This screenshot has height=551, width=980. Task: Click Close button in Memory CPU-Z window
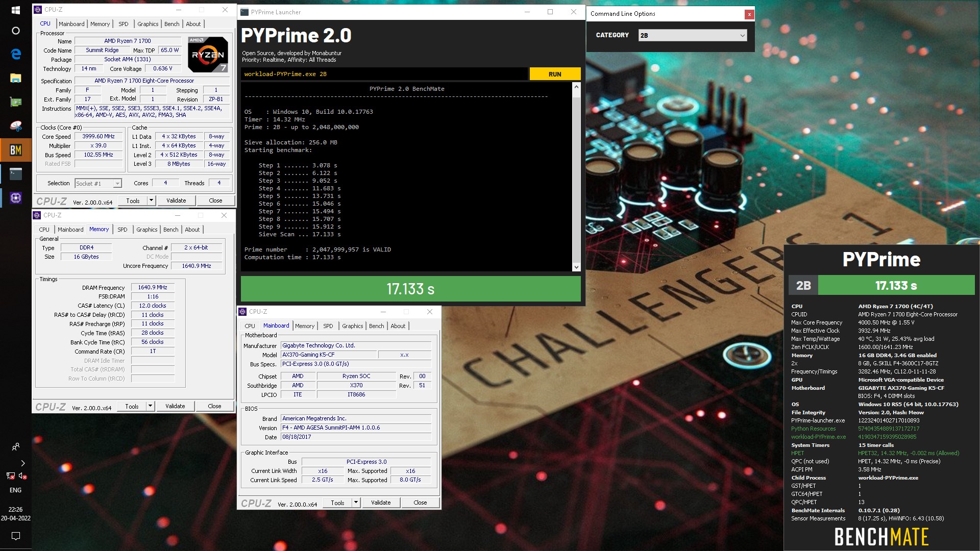click(214, 406)
